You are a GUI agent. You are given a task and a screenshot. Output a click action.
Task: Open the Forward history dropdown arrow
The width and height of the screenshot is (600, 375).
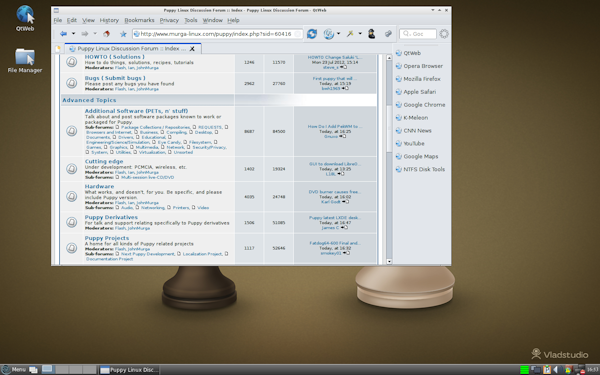point(95,34)
